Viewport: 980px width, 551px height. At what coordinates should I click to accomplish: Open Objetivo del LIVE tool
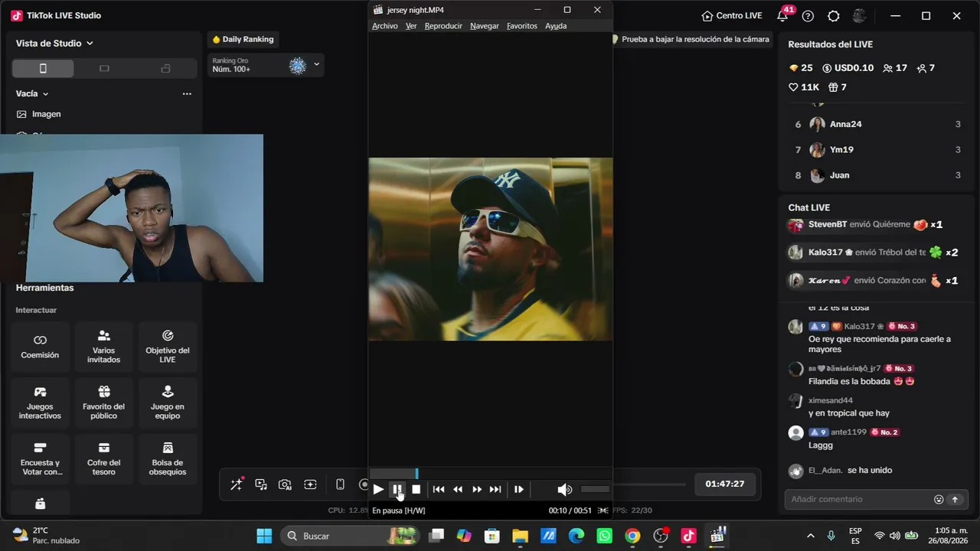(168, 345)
